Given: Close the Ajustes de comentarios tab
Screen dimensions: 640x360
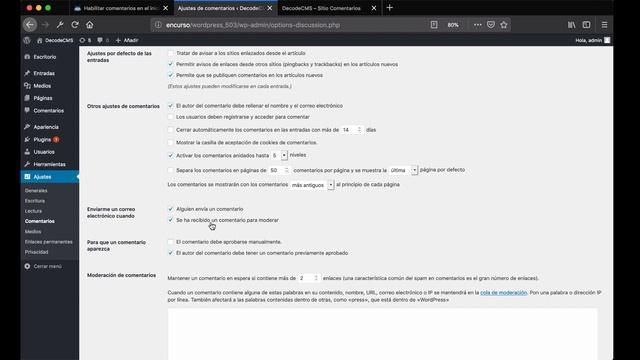Looking at the screenshot, I should 270,8.
